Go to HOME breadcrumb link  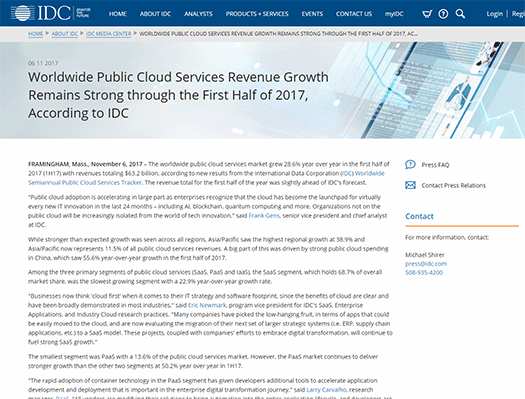tap(35, 34)
